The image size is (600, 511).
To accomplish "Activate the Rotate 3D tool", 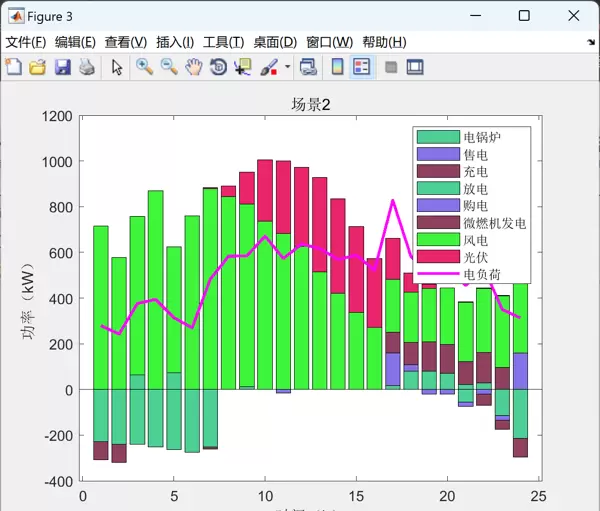I will pyautogui.click(x=218, y=67).
